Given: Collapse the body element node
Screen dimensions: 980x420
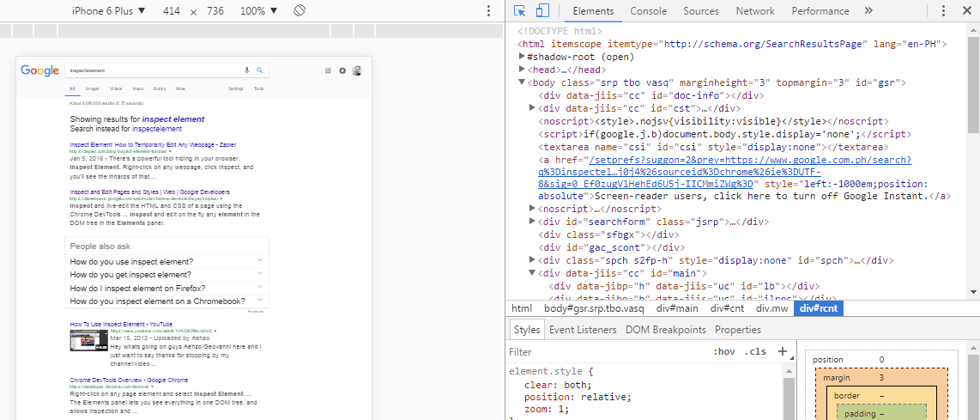Looking at the screenshot, I should tap(523, 82).
